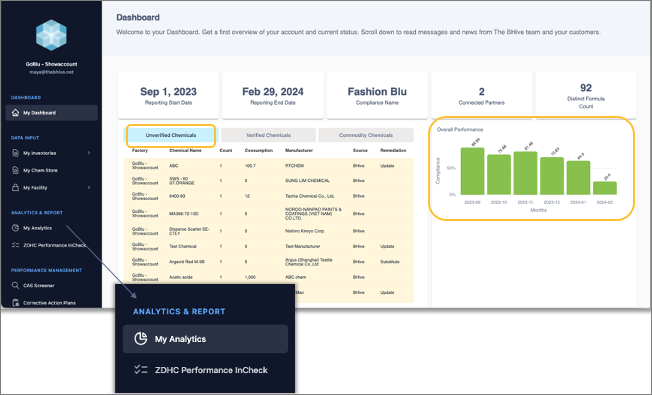Screen dimensions: 652x395
Task: Switch to the Commodity Chemicals tab
Action: 366,135
